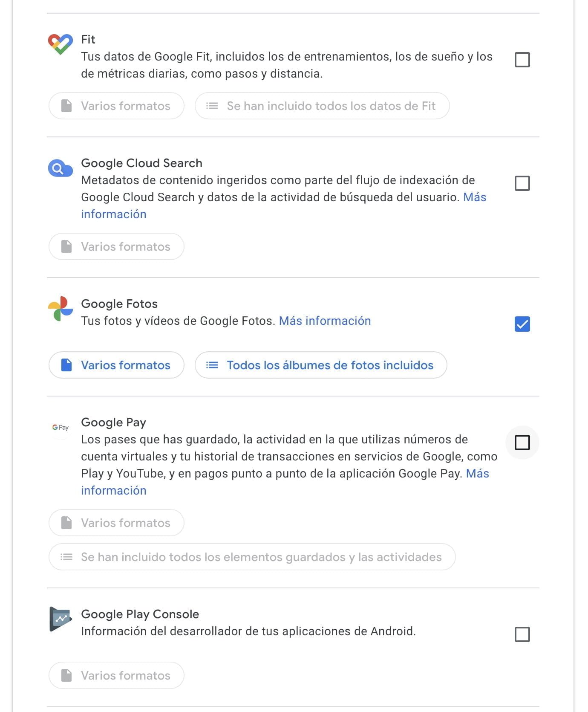Click the Google Pay logo icon
The image size is (588, 712).
point(61,427)
